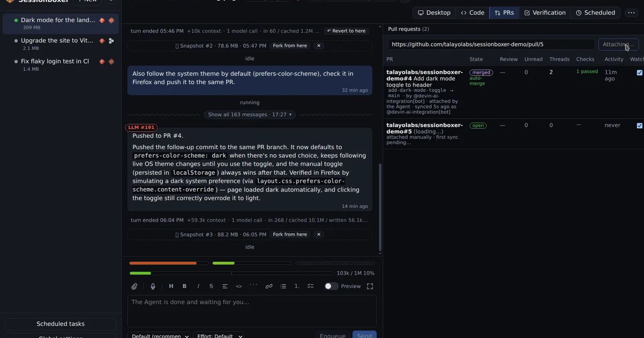Toggle italic formatting in the composer
Screen dimensions: 644x338
(198, 286)
